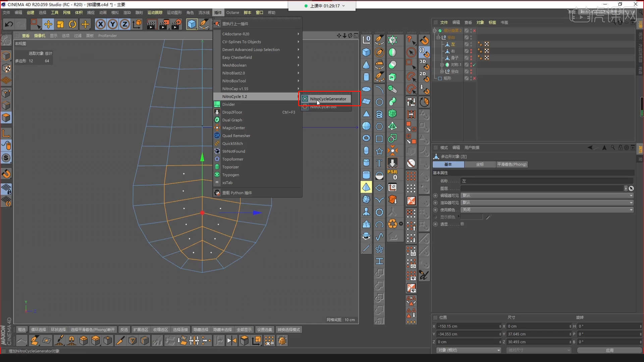Image resolution: width=644 pixels, height=362 pixels.
Task: Open the Octane menu
Action: coord(232,12)
